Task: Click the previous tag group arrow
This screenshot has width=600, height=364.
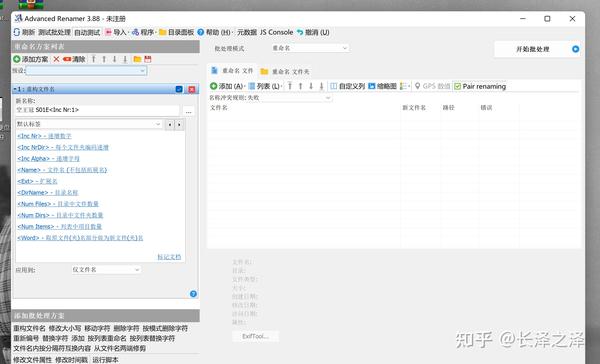Action: tap(170, 124)
